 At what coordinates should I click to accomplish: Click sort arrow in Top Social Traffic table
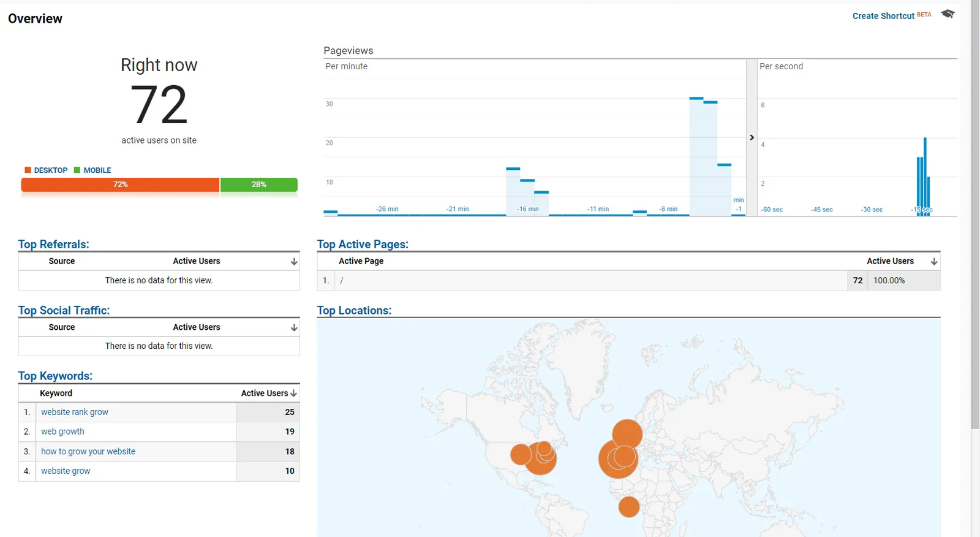[294, 328]
